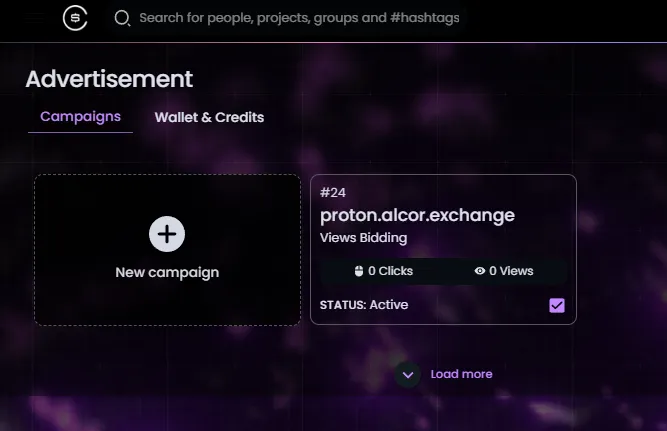
Task: Click the magnifying glass search icon
Action: pos(122,18)
